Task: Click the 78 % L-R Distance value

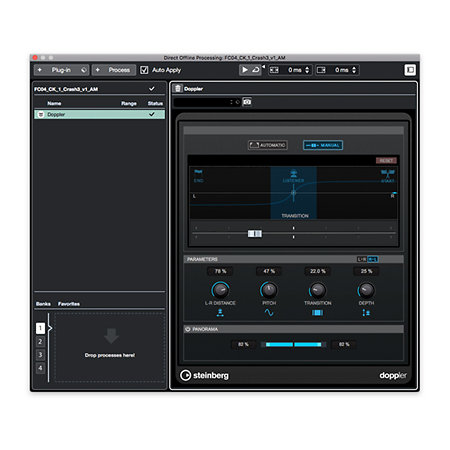Action: click(220, 271)
